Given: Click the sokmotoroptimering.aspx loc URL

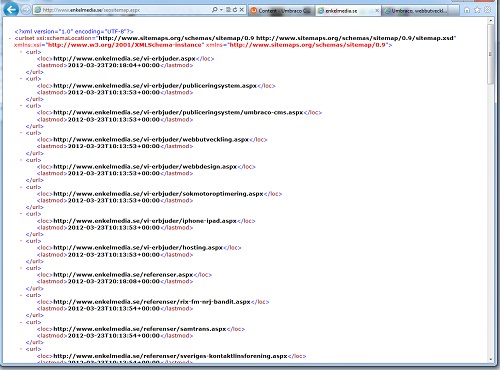Looking at the screenshot, I should 158,194.
